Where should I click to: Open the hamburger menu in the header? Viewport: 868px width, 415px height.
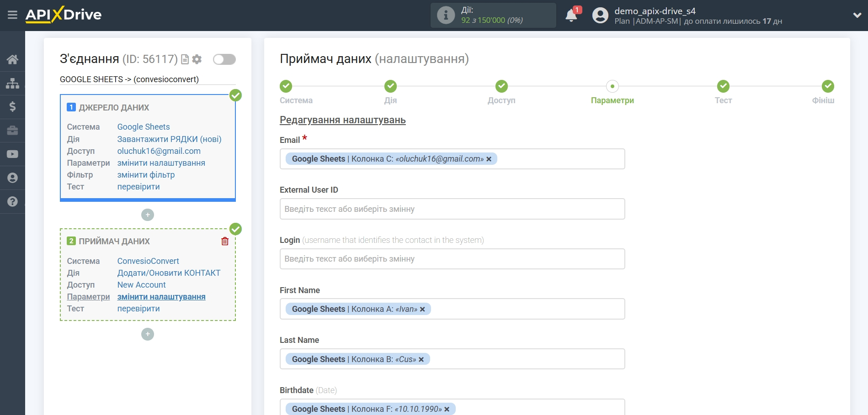(12, 15)
